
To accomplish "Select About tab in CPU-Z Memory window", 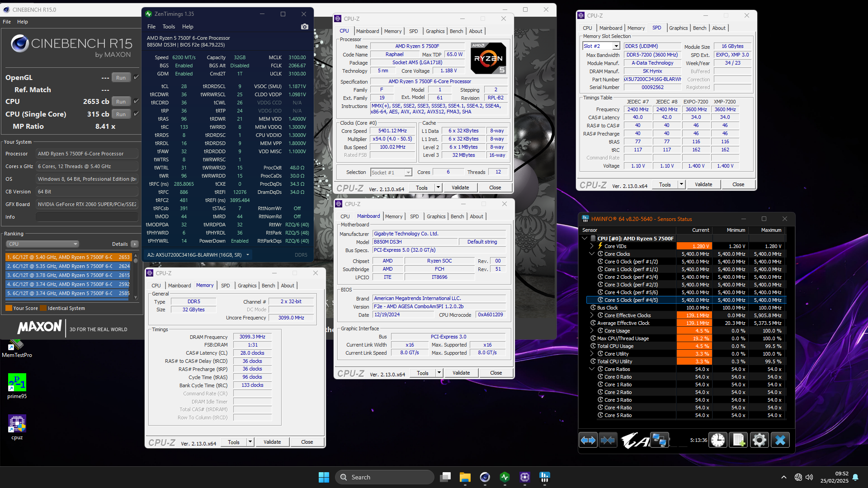I will (x=288, y=286).
